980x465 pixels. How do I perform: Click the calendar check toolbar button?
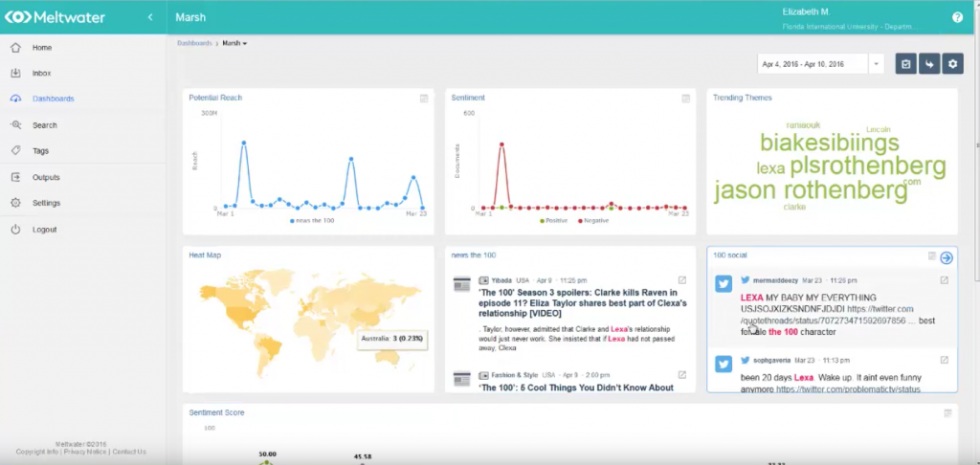point(905,64)
